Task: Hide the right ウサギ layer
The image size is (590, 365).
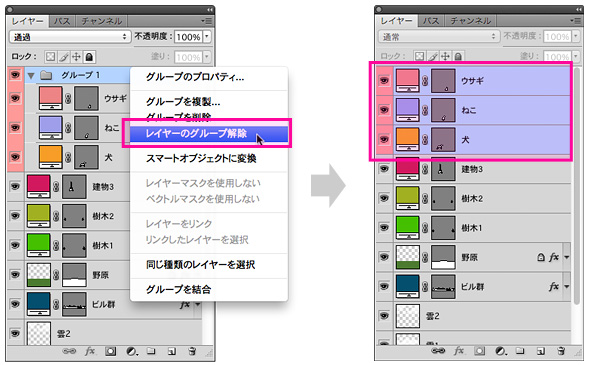Action: click(384, 81)
